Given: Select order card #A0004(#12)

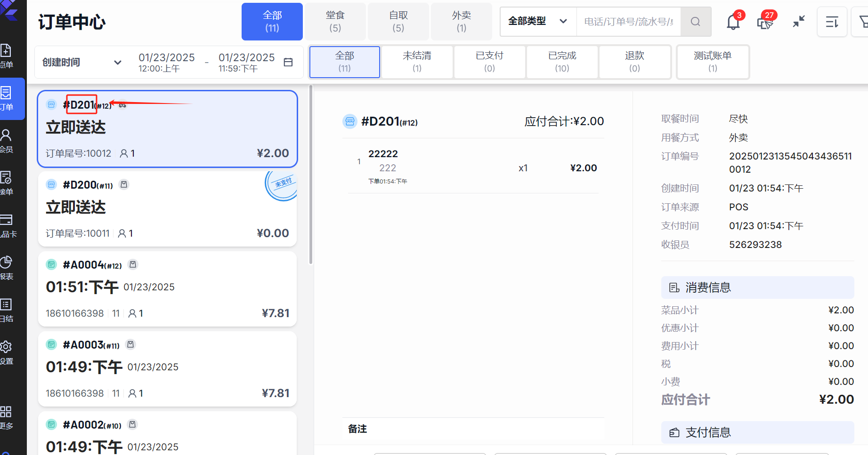Looking at the screenshot, I should 168,289.
